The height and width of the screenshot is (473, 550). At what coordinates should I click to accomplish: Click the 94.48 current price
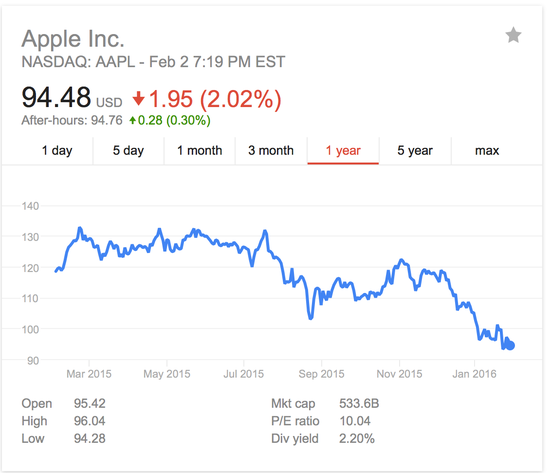click(56, 97)
